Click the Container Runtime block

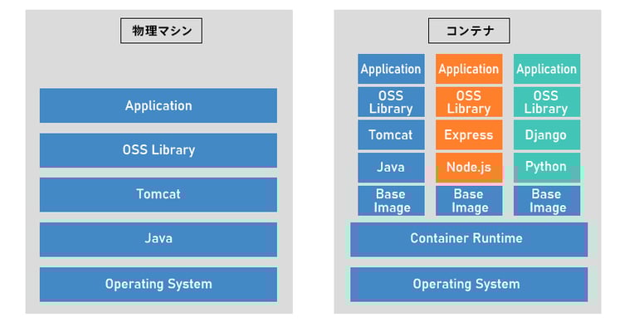(469, 240)
